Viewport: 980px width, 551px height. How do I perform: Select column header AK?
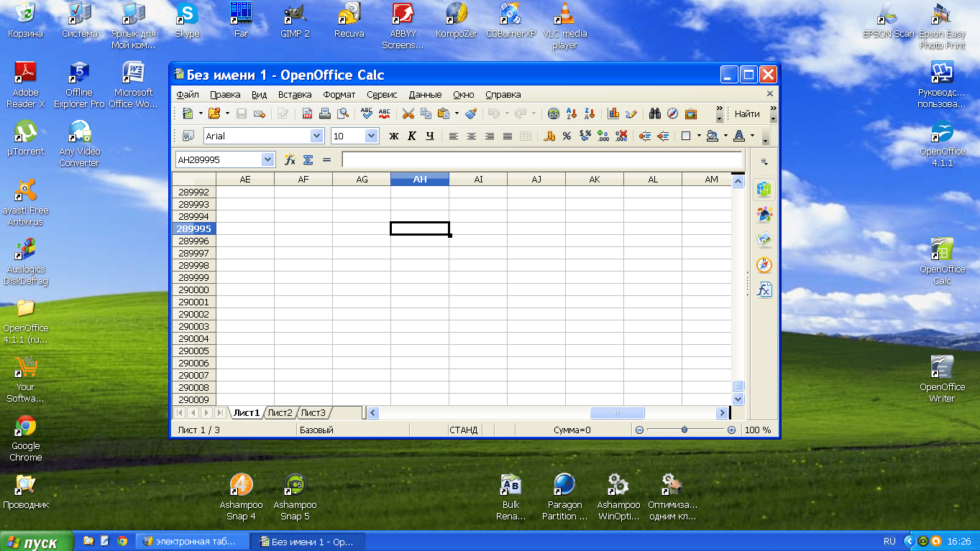coord(595,180)
